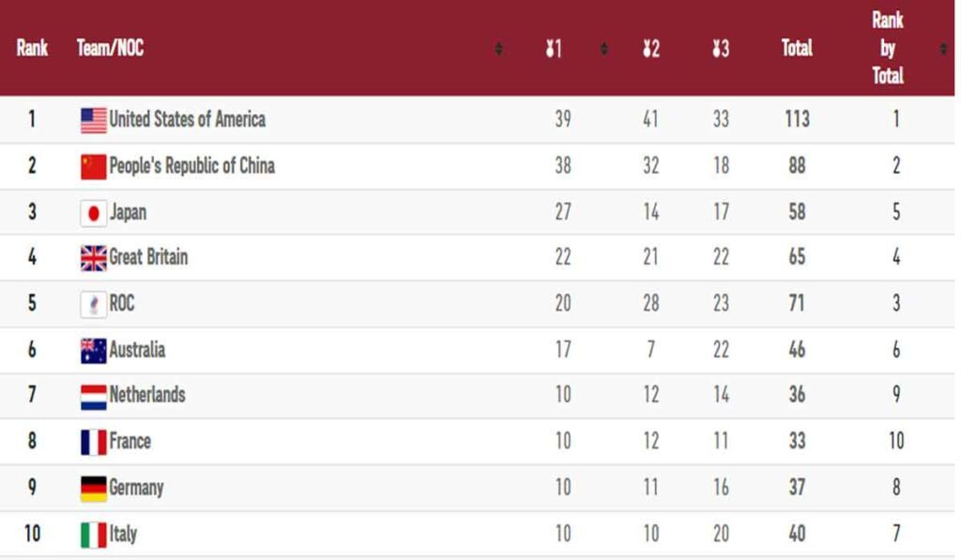
Task: Click the bronze medal column header
Action: pos(721,49)
